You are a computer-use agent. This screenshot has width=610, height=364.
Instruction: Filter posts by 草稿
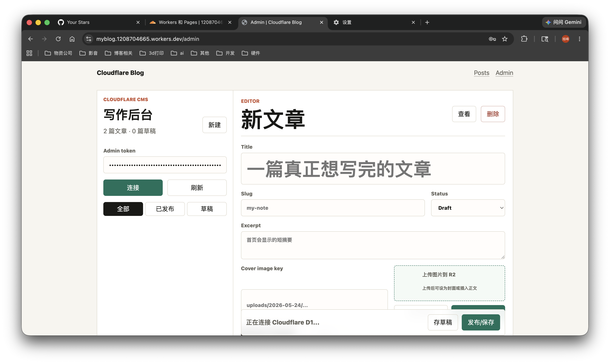point(207,209)
